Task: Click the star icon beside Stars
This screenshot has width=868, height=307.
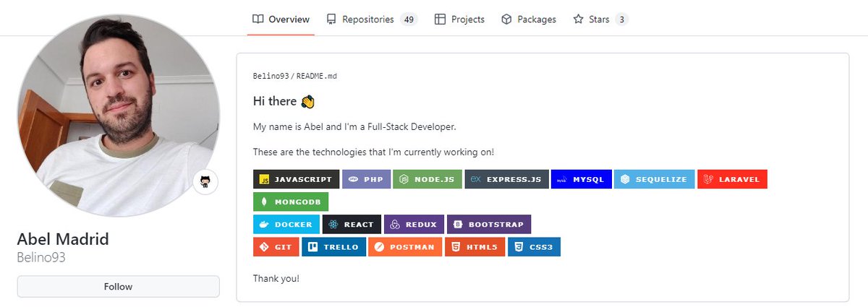Action: point(578,20)
